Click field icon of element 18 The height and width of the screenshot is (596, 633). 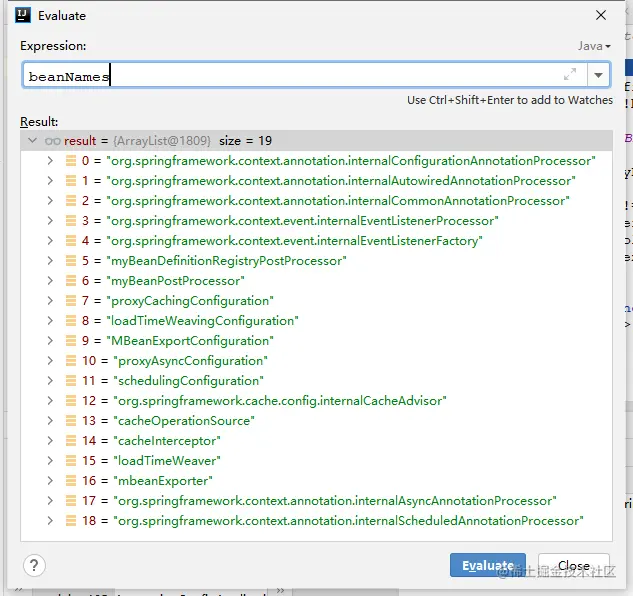[71, 520]
